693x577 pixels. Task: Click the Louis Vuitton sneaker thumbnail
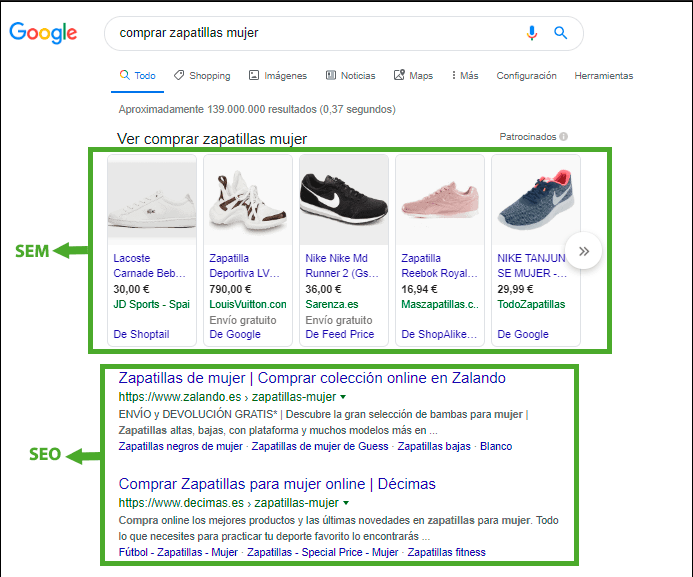pyautogui.click(x=248, y=200)
